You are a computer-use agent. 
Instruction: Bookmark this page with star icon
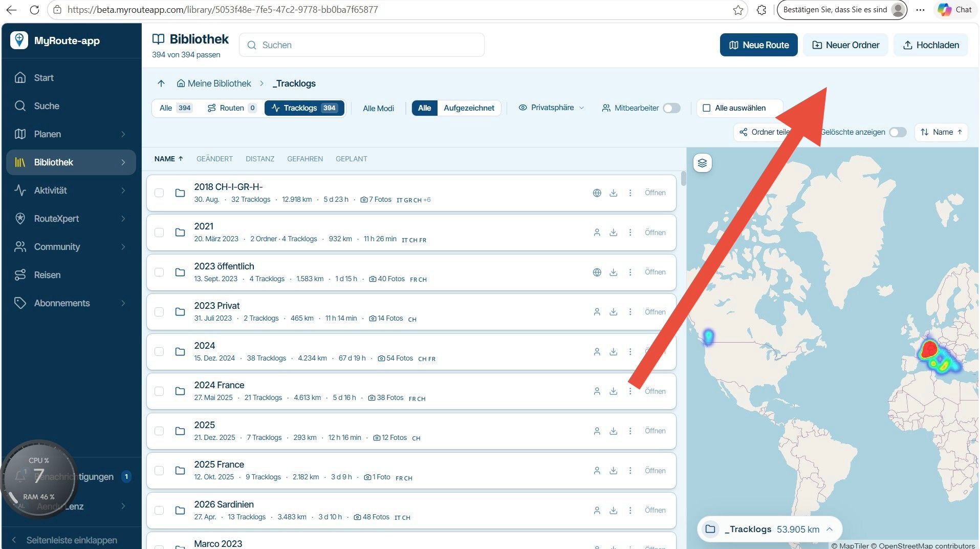tap(738, 10)
